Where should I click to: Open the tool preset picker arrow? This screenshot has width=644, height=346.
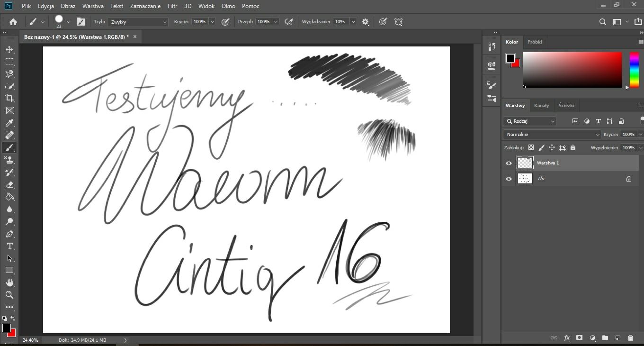[x=43, y=22]
